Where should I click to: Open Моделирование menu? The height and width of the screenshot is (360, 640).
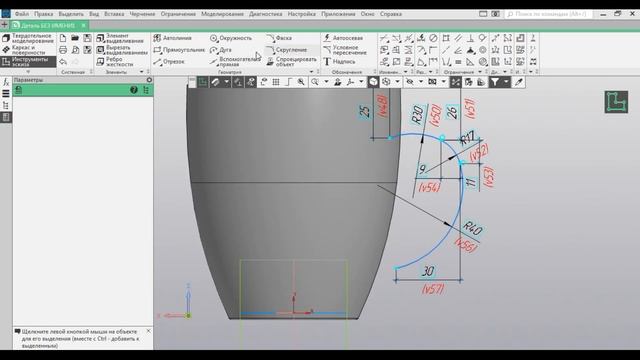[x=222, y=14]
